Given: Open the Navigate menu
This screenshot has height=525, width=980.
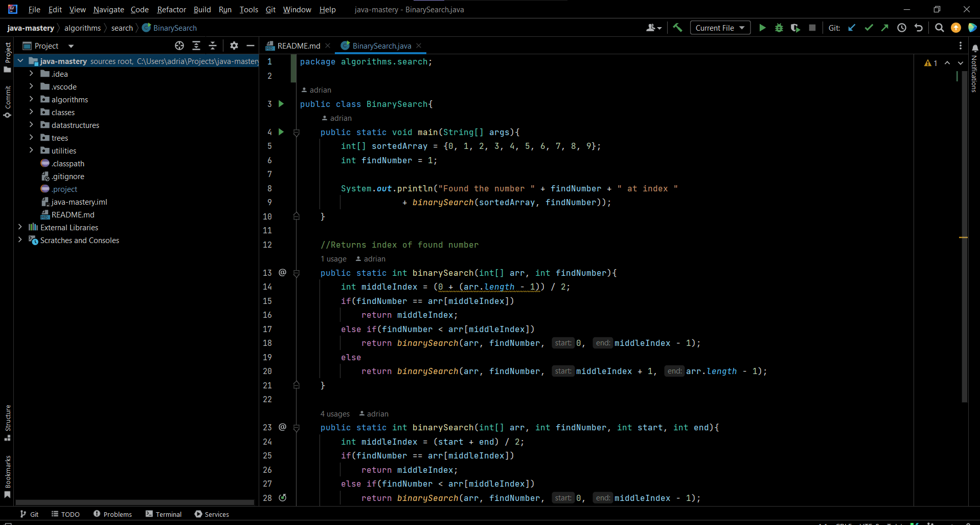Looking at the screenshot, I should tap(108, 9).
